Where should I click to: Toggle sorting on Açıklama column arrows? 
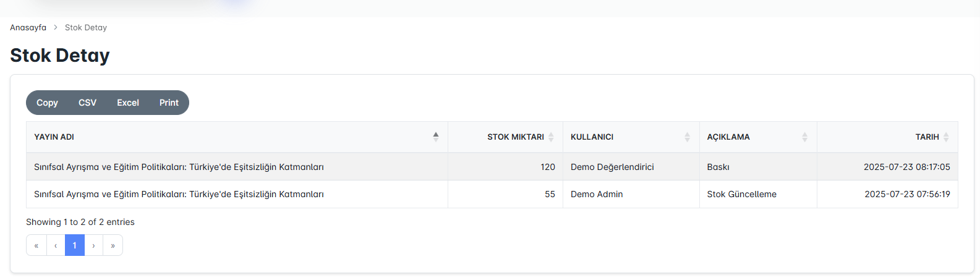pyautogui.click(x=804, y=137)
